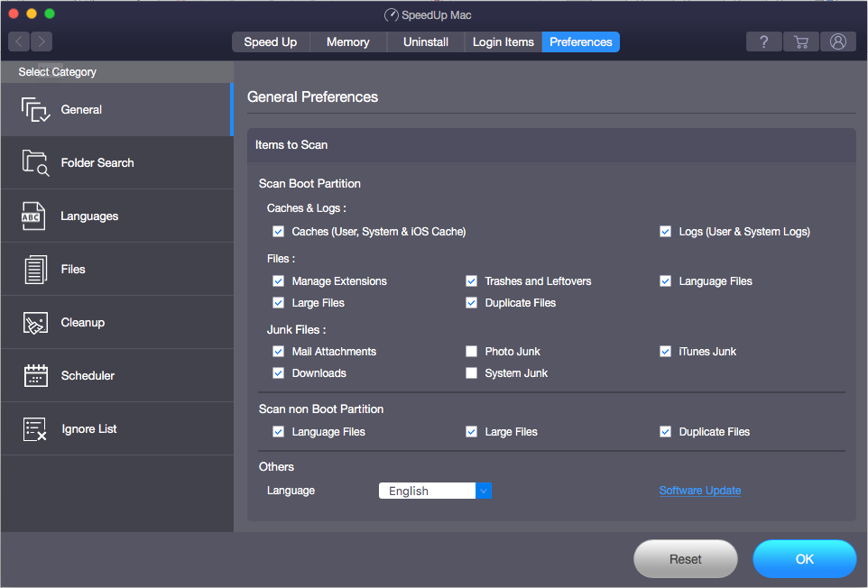Select the Cleanup broom icon
Image resolution: width=868 pixels, height=588 pixels.
[x=35, y=323]
